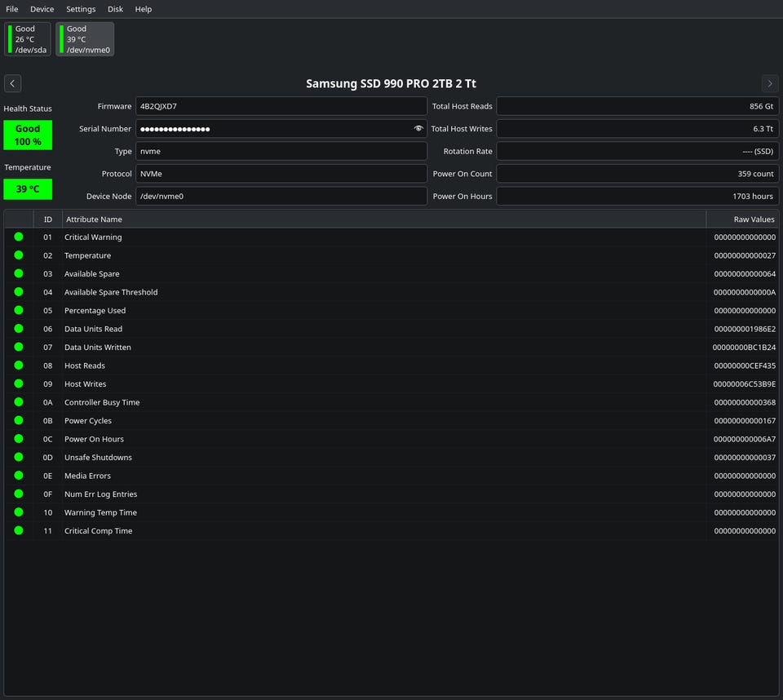
Task: Select the Data Units Read attribute name
Action: [93, 329]
